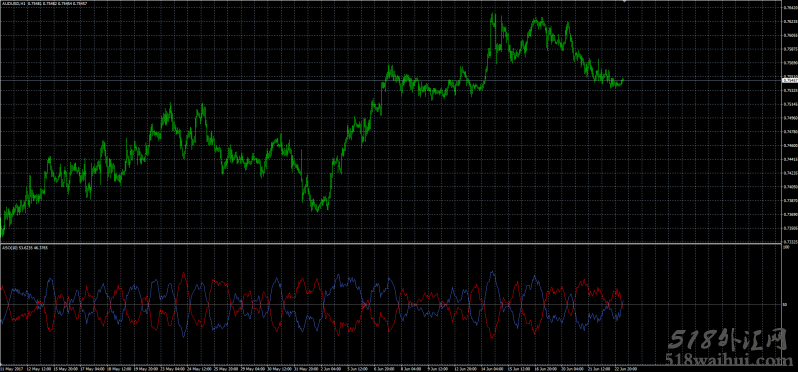The height and width of the screenshot is (372, 798).
Task: Click the top price label on right scale
Action: 790,8
